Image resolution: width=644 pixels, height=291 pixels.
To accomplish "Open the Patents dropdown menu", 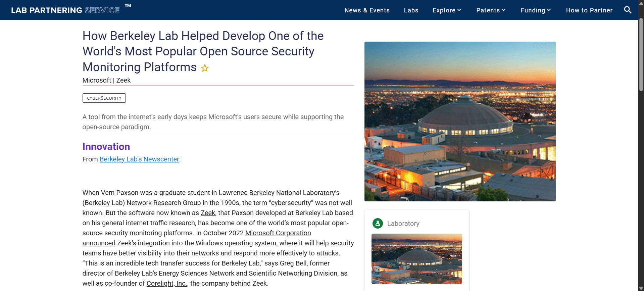I will (491, 10).
